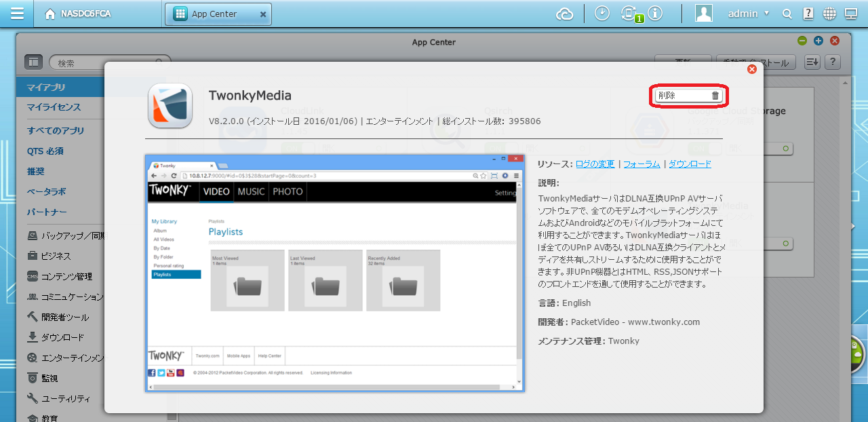This screenshot has height=422, width=868.
Task: Expand the admin account dropdown
Action: pyautogui.click(x=748, y=14)
